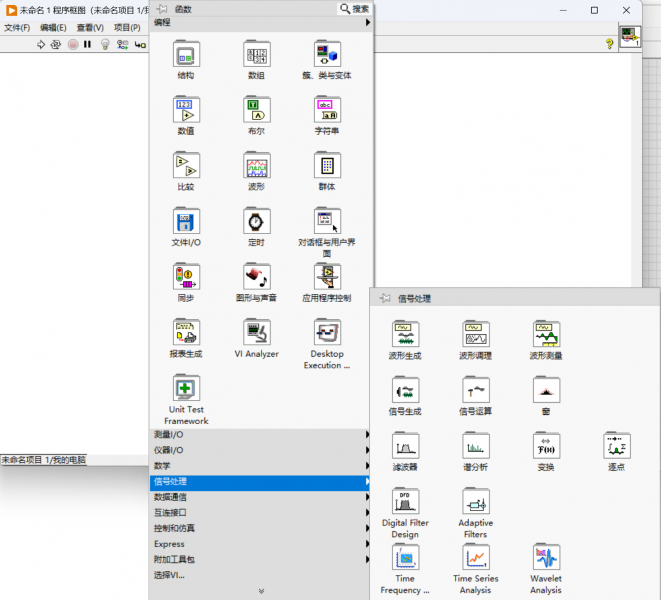Viewport: 661px width, 600px height.
Task: Open the 结构 (Structures) palette icon
Action: click(x=186, y=54)
